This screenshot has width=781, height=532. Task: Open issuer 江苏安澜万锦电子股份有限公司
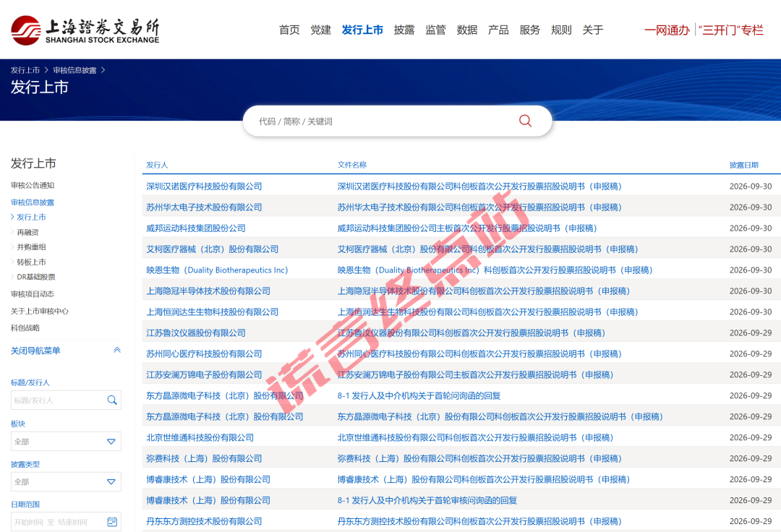pyautogui.click(x=204, y=374)
